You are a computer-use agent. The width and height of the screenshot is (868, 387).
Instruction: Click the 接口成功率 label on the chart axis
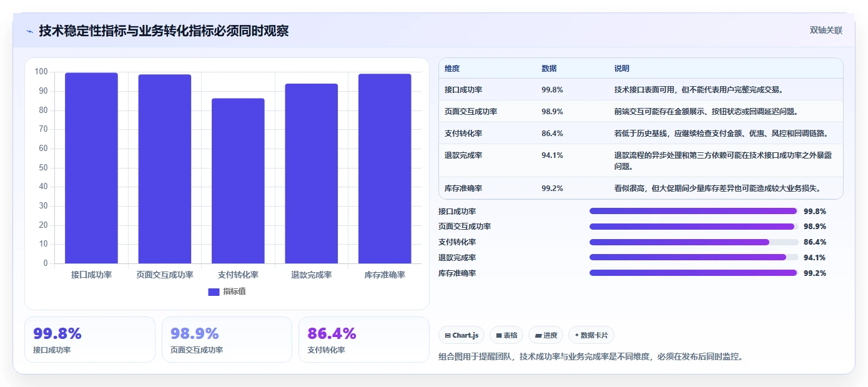[91, 275]
